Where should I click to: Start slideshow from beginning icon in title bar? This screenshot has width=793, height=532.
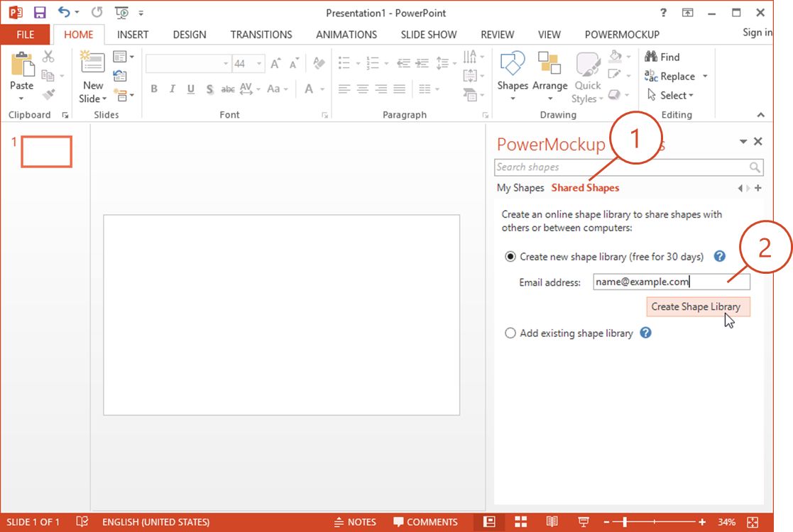(121, 13)
